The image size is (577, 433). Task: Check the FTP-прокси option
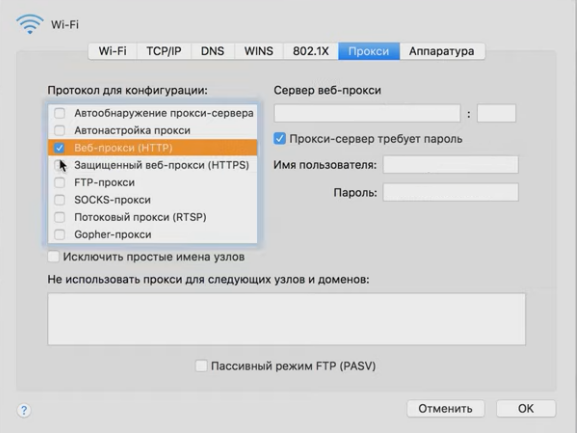pyautogui.click(x=60, y=182)
